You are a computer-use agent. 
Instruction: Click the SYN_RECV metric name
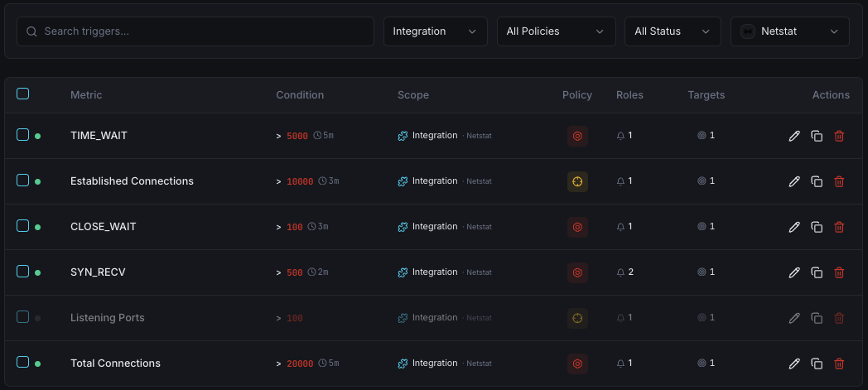pos(98,272)
